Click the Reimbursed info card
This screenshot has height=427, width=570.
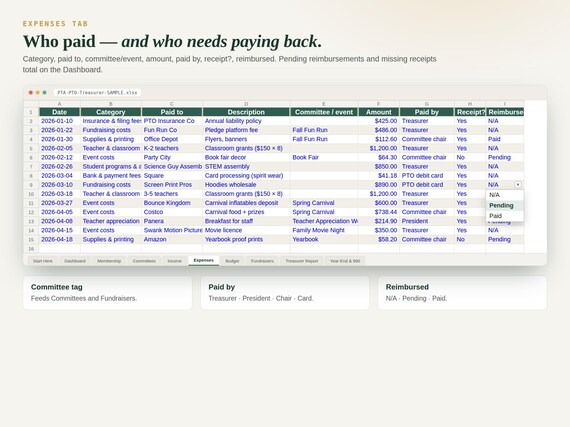462,293
